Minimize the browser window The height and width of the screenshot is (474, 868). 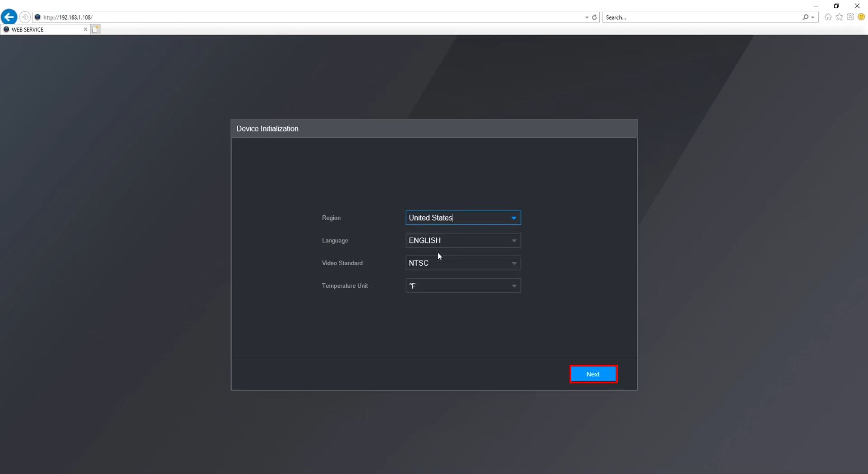pyautogui.click(x=816, y=6)
